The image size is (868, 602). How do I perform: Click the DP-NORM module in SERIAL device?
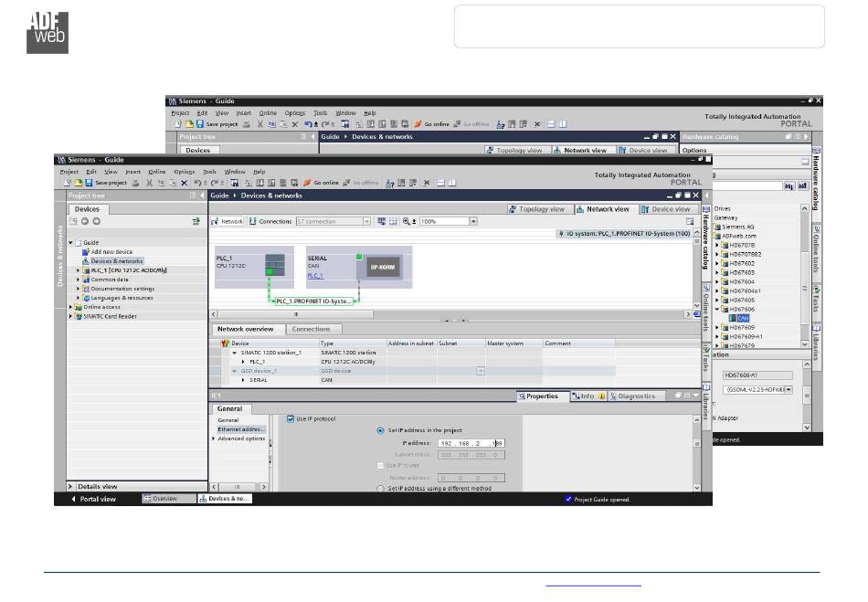[x=383, y=268]
